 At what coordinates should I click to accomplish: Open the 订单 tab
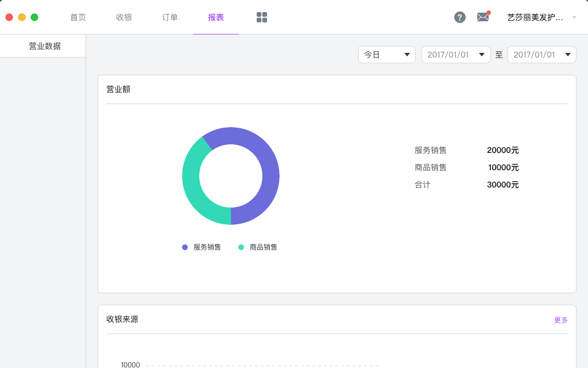[x=170, y=17]
